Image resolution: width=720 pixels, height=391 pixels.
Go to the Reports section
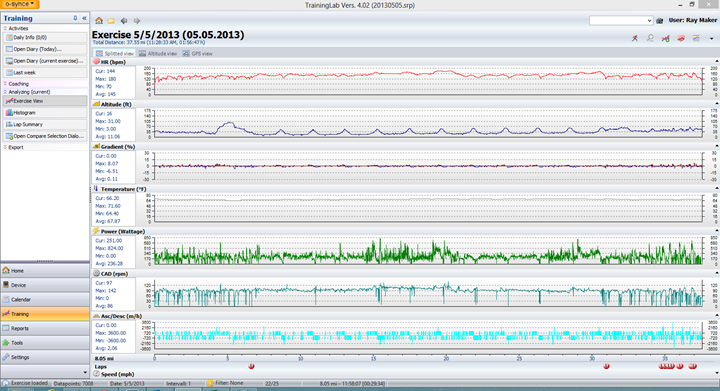coord(45,328)
